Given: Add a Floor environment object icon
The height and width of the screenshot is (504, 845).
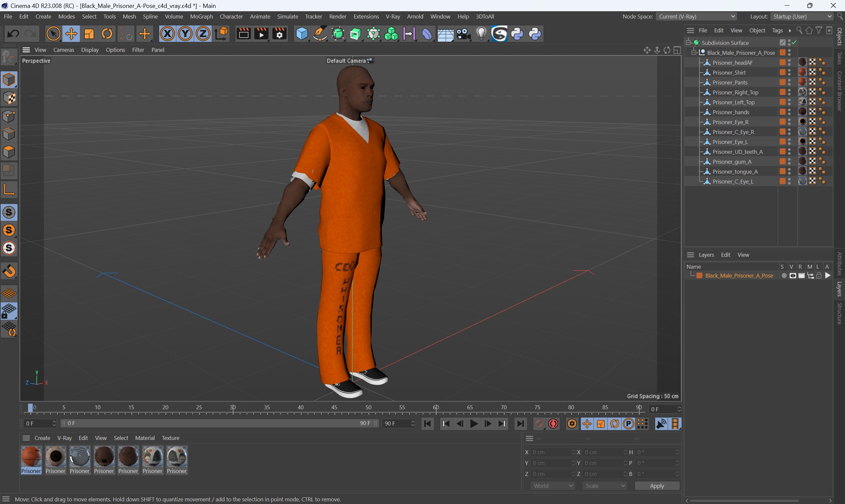Looking at the screenshot, I should tap(445, 34).
